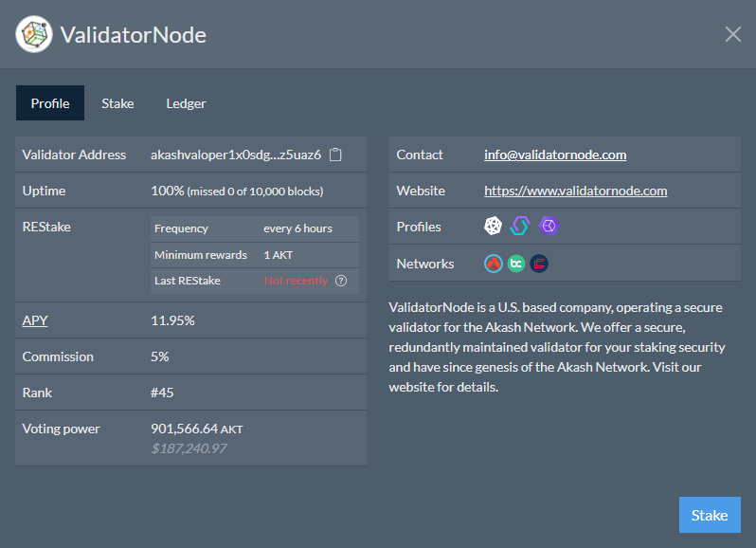Click the 'akashvaloper1x0sdg...z5uaz6' address text
Image resolution: width=756 pixels, height=548 pixels.
(236, 155)
